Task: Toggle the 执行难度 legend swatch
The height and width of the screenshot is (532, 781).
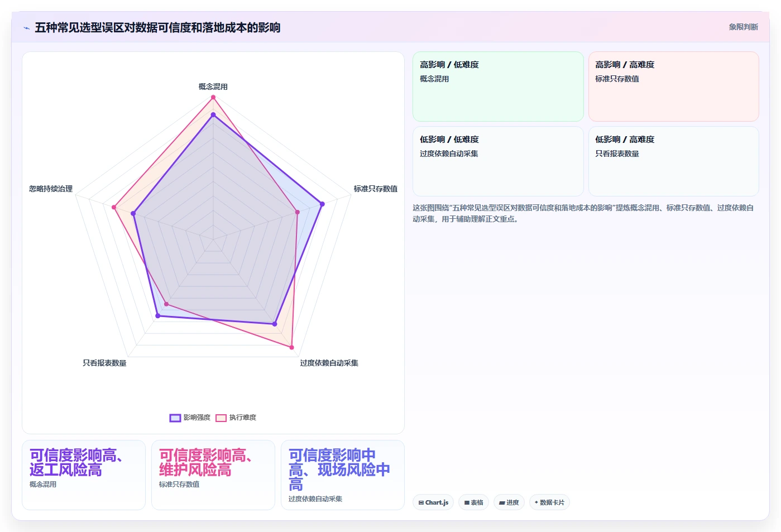Action: [221, 418]
